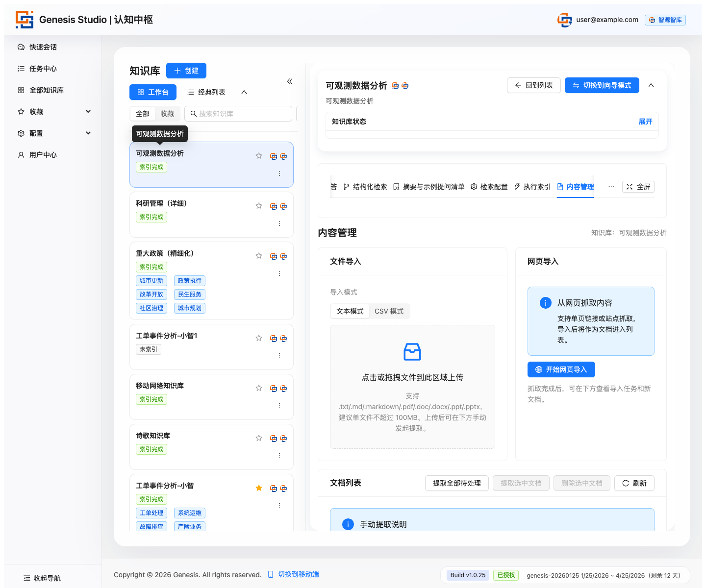This screenshot has height=588, width=706.
Task: Open the three-dot menu on 科研管理（详细）
Action: (x=279, y=223)
